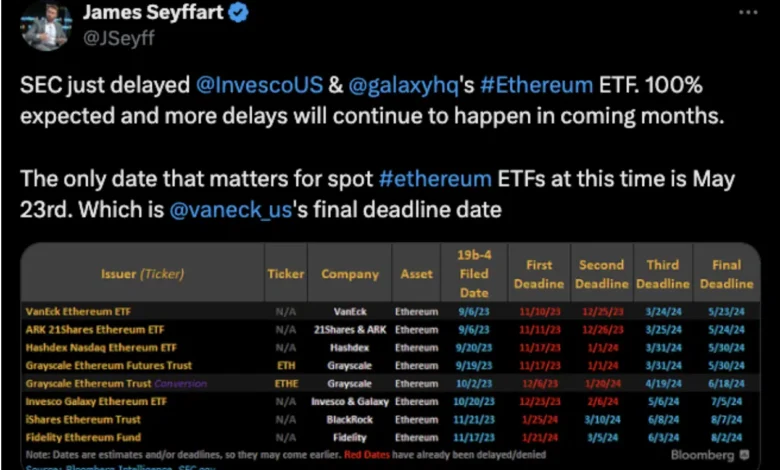Image resolution: width=780 pixels, height=470 pixels.
Task: Click the 5/23/24 final deadline cell
Action: click(726, 311)
